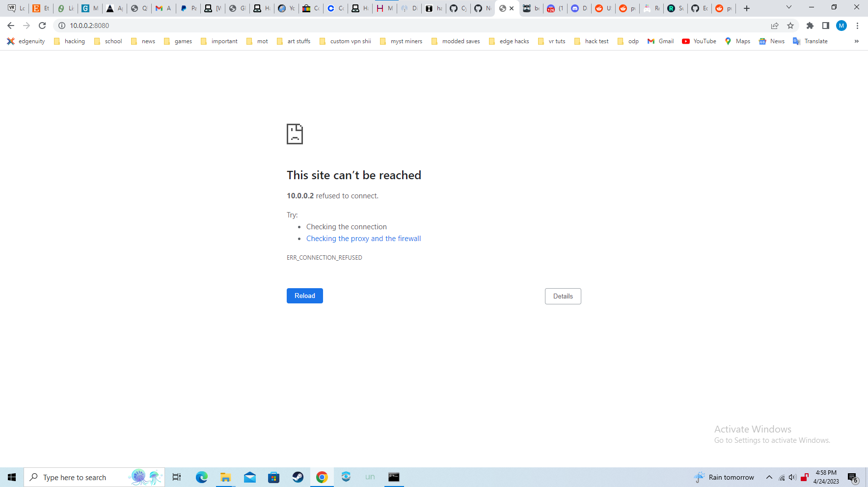Expand the bookmarks bar overflow chevron

click(857, 41)
